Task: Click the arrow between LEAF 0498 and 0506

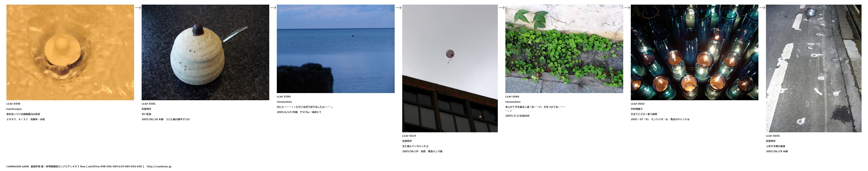Action: (x=138, y=8)
